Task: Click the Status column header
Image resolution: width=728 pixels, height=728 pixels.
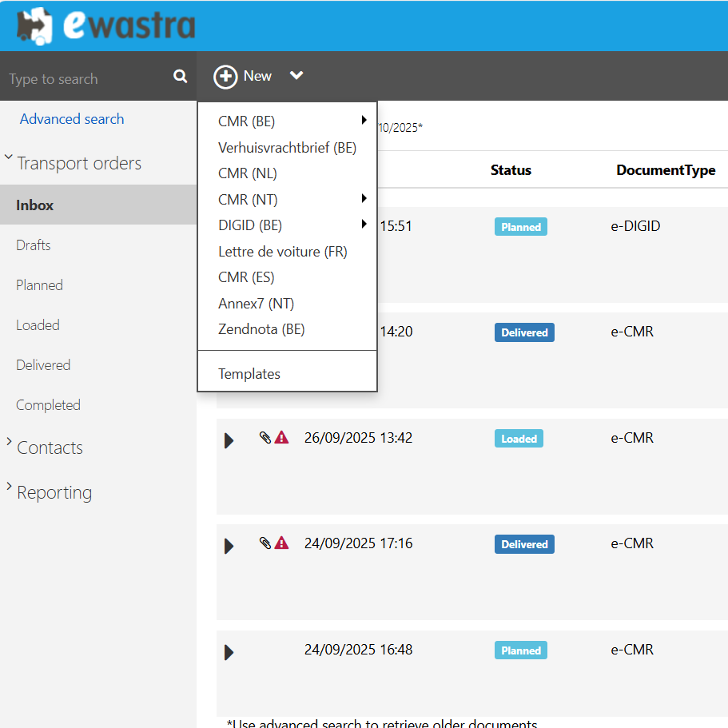Action: pos(511,170)
